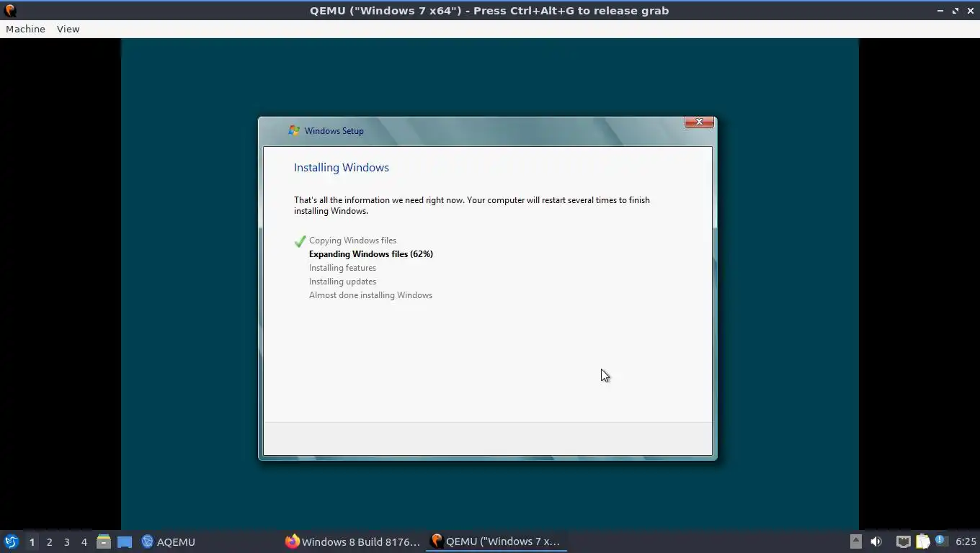Open the network connection tray icon

click(x=903, y=541)
